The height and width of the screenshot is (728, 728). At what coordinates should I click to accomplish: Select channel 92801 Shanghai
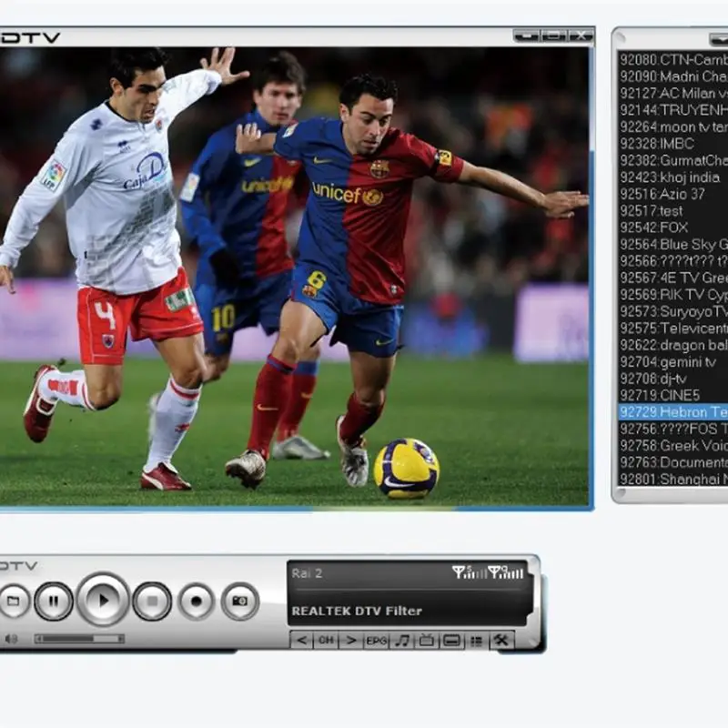pyautogui.click(x=673, y=479)
